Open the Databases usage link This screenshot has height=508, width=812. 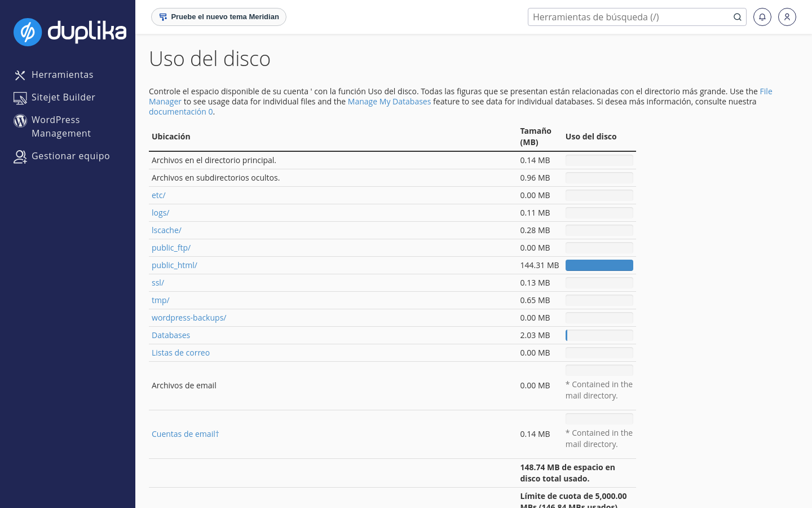coord(171,335)
